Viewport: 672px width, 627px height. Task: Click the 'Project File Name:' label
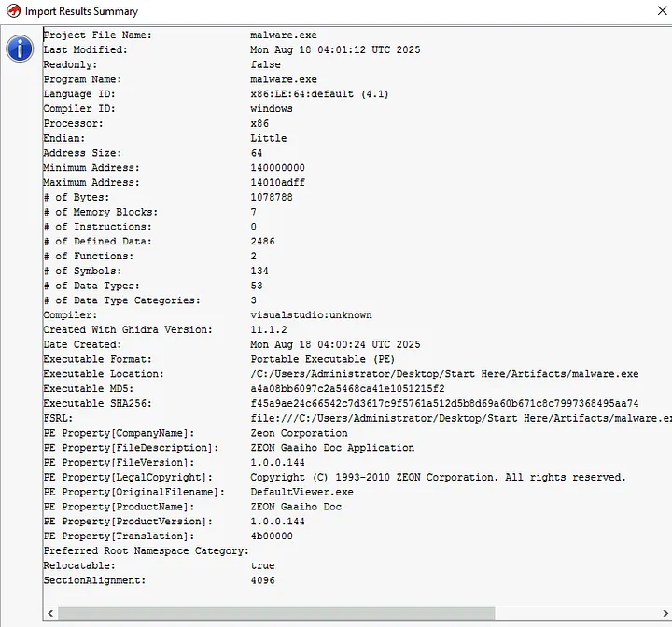(98, 35)
